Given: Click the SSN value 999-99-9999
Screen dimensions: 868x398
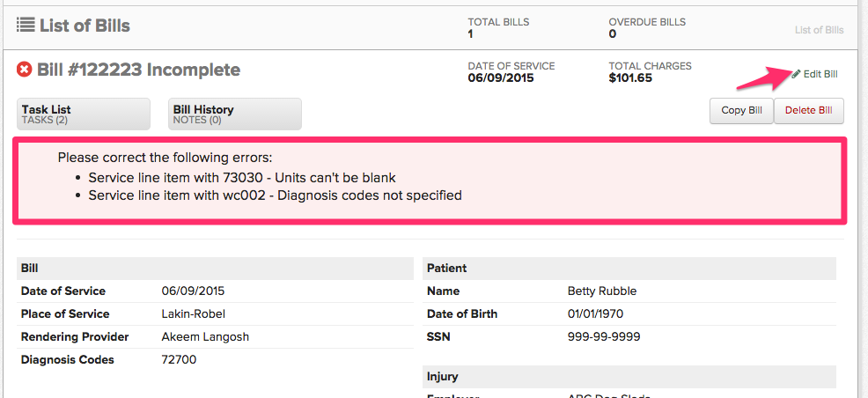Looking at the screenshot, I should tap(604, 336).
